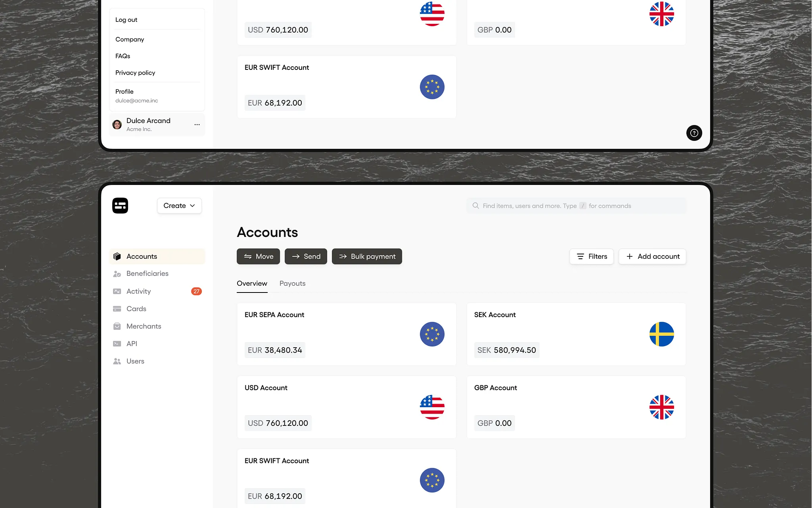Open the Create dropdown
The width and height of the screenshot is (812, 508).
tap(179, 206)
